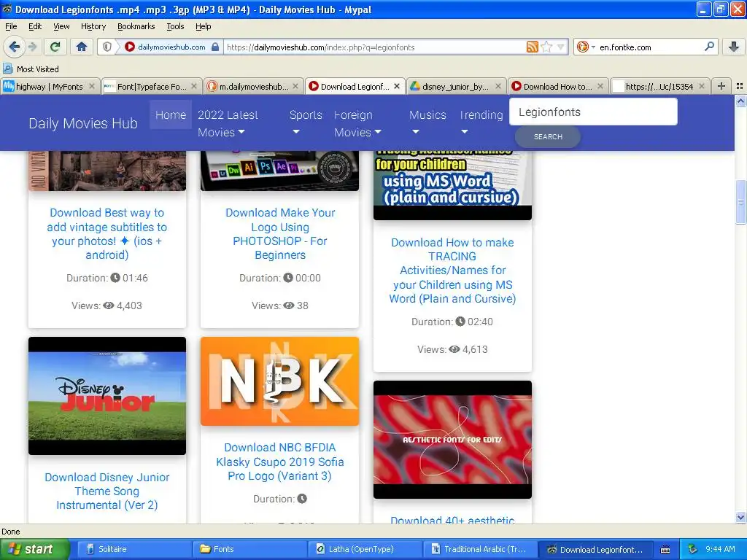Click the padlock site security icon
This screenshot has height=560, width=747.
pyautogui.click(x=215, y=47)
